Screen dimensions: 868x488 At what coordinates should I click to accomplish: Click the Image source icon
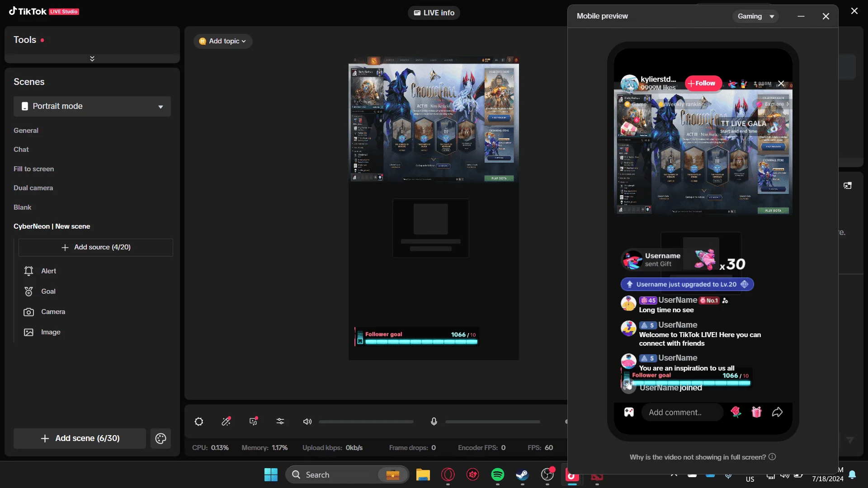(28, 332)
